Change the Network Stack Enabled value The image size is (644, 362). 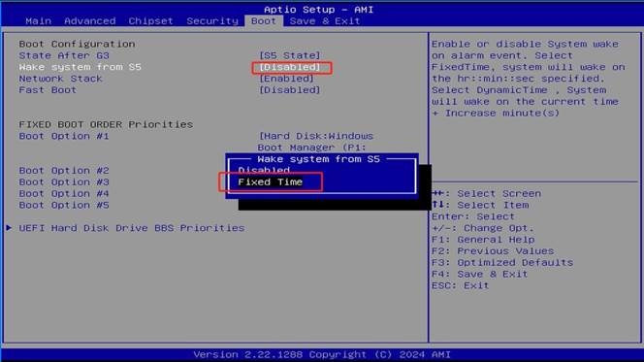click(x=286, y=79)
